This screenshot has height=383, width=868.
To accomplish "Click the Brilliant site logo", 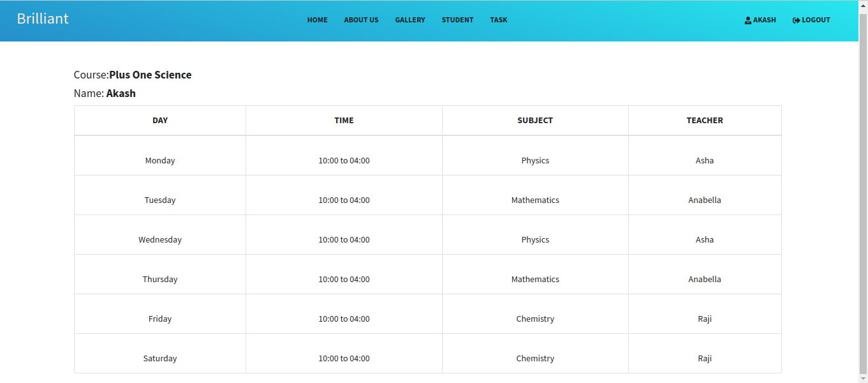I will pyautogui.click(x=43, y=19).
